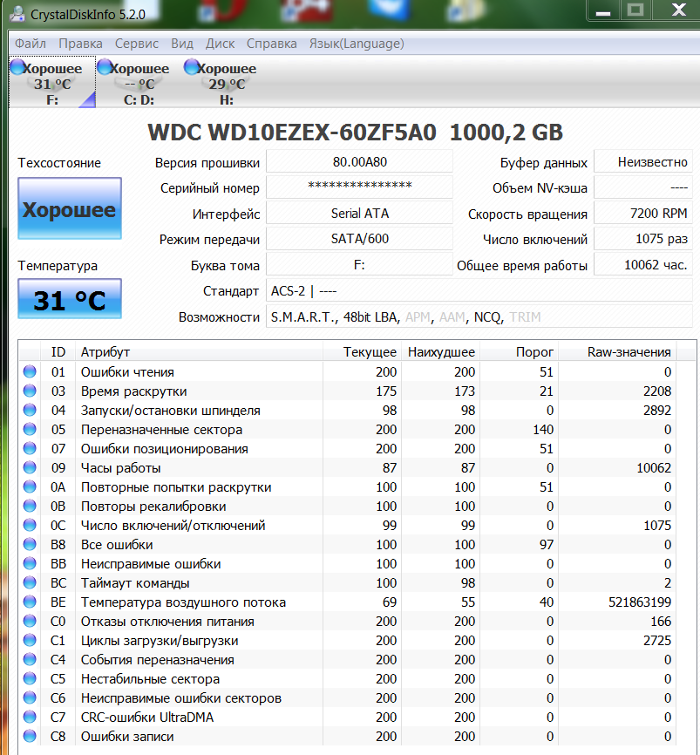This screenshot has height=755, width=700.
Task: Click status icon for Все ошибки row
Action: [30, 544]
